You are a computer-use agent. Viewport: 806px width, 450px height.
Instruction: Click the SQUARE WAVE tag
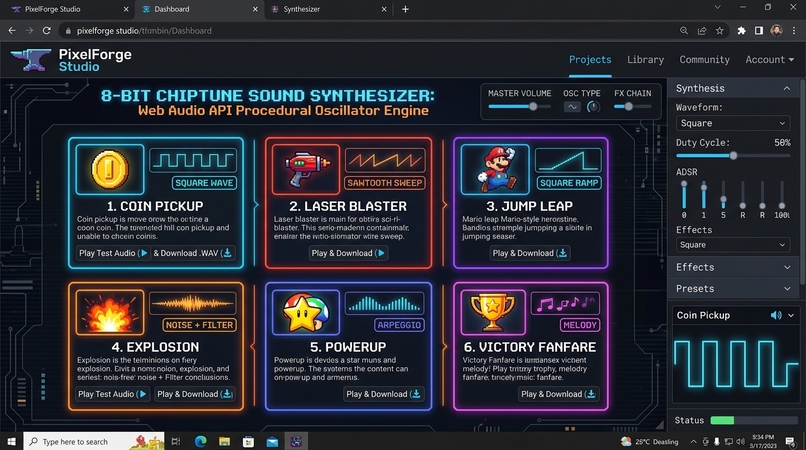tap(204, 183)
